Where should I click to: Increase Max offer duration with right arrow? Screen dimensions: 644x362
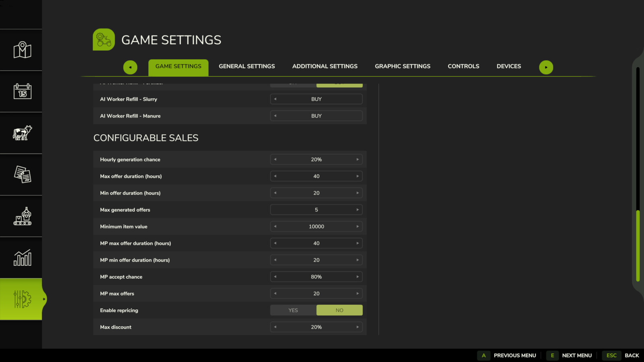coord(357,176)
